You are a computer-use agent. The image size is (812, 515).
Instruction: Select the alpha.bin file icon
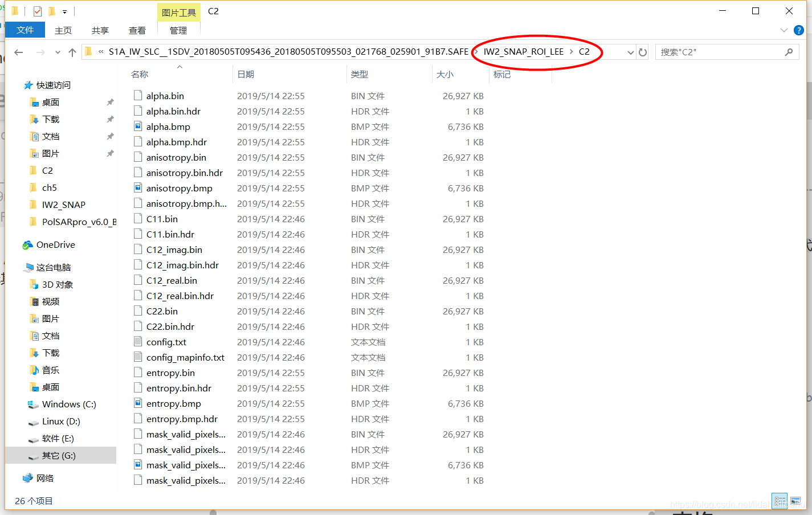pyautogui.click(x=138, y=96)
